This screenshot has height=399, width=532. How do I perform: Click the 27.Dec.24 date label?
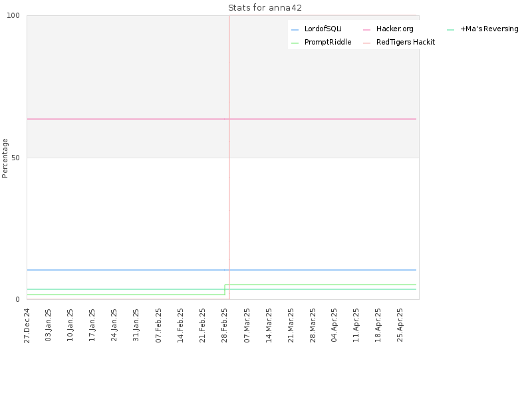click(27, 326)
